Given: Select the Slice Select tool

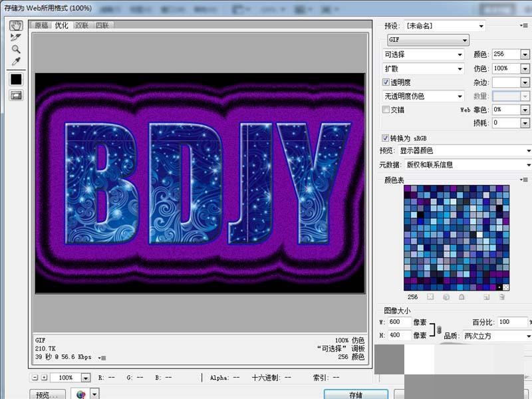Looking at the screenshot, I should (x=15, y=38).
